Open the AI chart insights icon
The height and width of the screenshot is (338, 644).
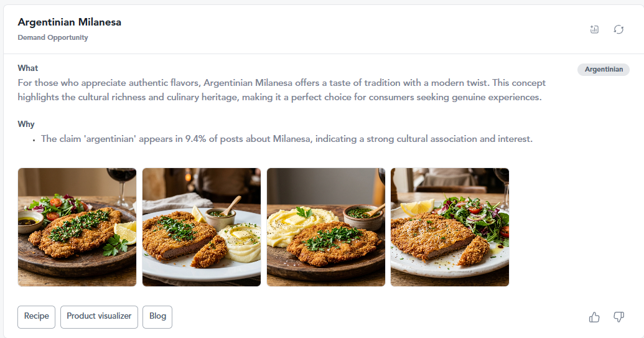(594, 30)
